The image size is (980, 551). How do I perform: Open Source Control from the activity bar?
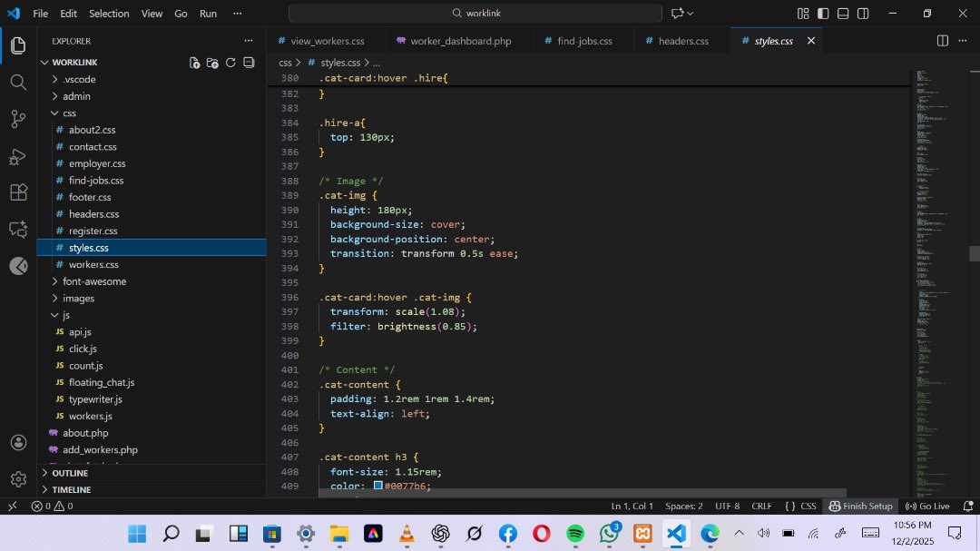click(x=17, y=119)
